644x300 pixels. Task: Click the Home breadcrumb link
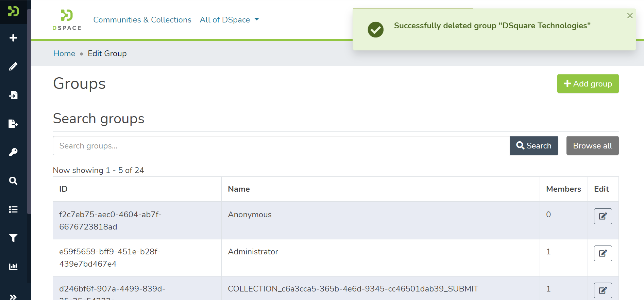[x=64, y=53]
